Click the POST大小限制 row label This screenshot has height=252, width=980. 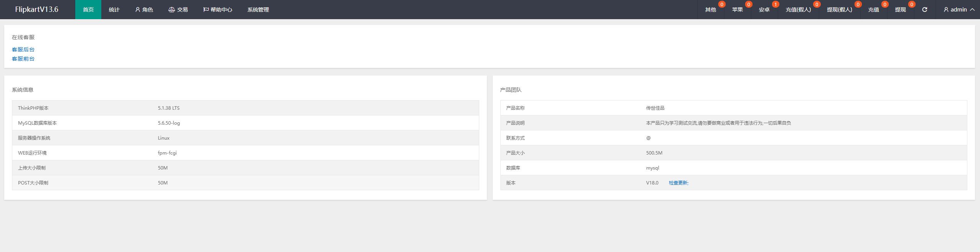coord(33,183)
